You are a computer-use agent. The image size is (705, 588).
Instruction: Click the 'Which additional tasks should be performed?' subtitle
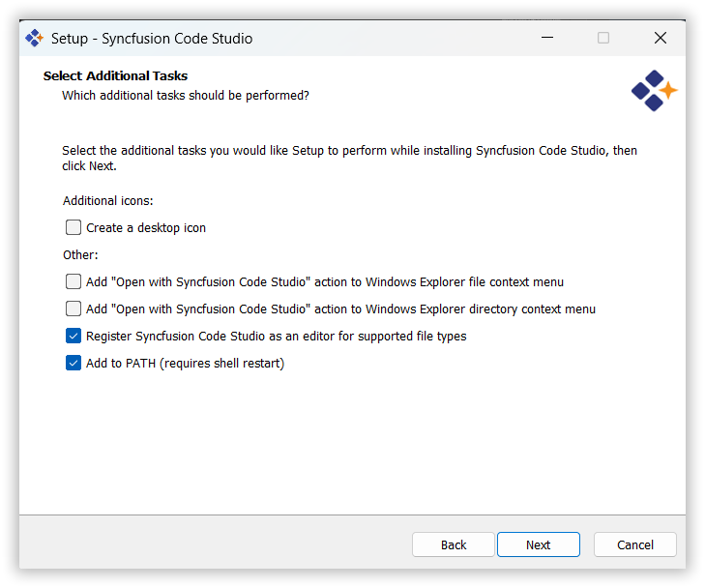point(186,95)
